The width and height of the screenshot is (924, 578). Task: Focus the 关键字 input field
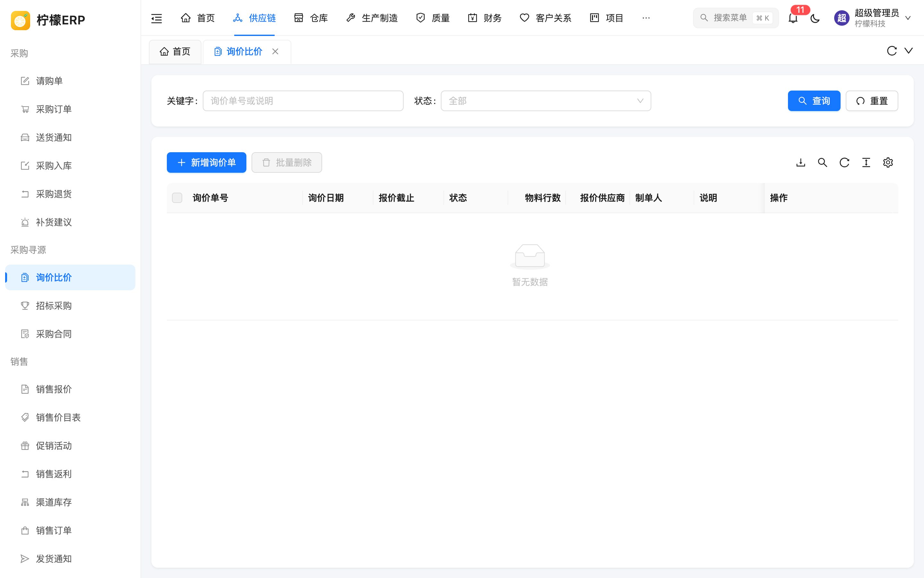tap(303, 101)
